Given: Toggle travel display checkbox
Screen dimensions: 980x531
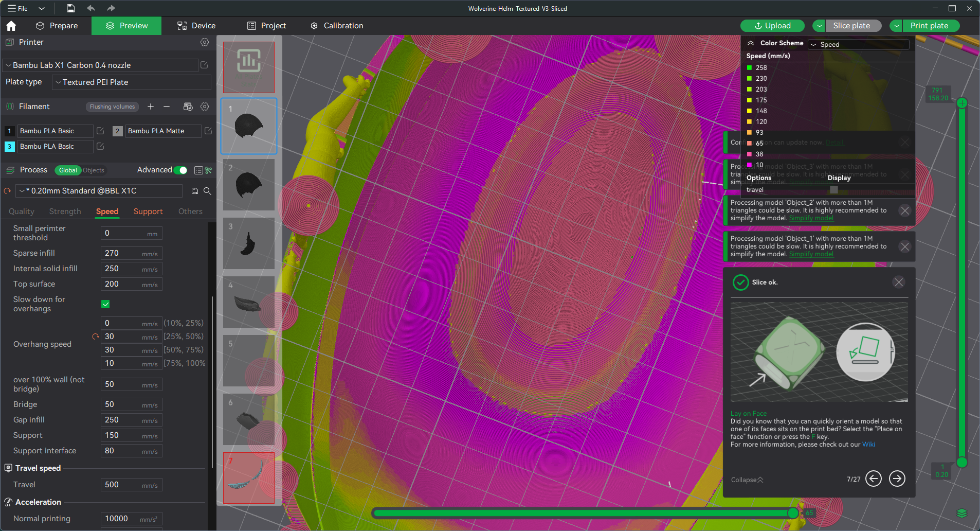Looking at the screenshot, I should pyautogui.click(x=834, y=190).
